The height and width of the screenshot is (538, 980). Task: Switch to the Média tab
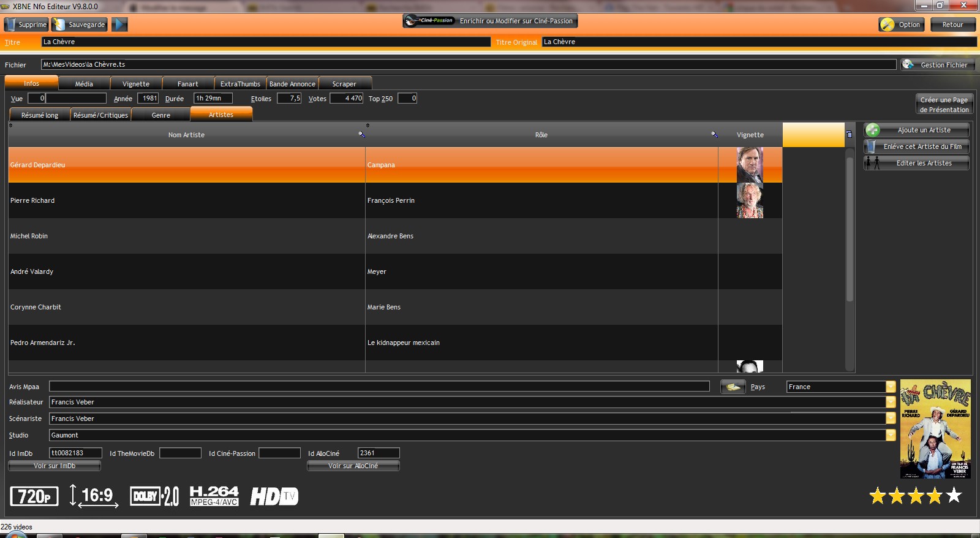click(84, 84)
